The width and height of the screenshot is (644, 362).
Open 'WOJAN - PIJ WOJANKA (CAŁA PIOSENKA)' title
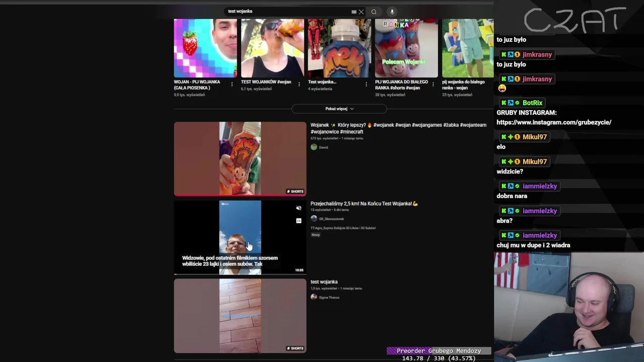(197, 84)
